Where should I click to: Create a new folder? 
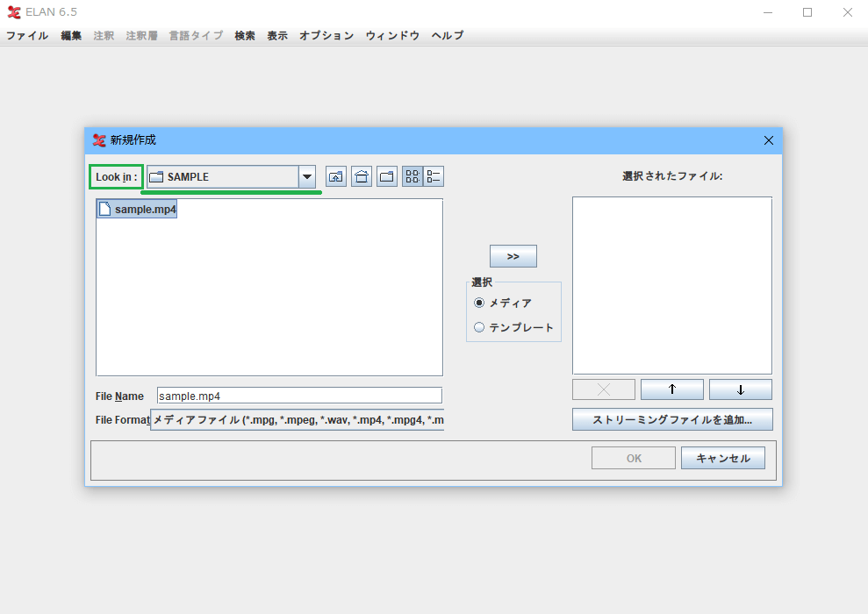tap(387, 176)
